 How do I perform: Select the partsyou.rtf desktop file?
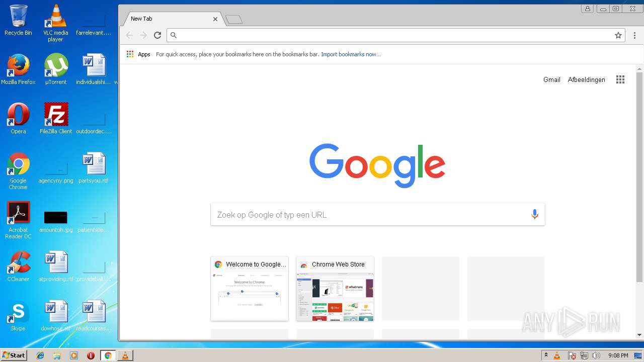pos(93,168)
